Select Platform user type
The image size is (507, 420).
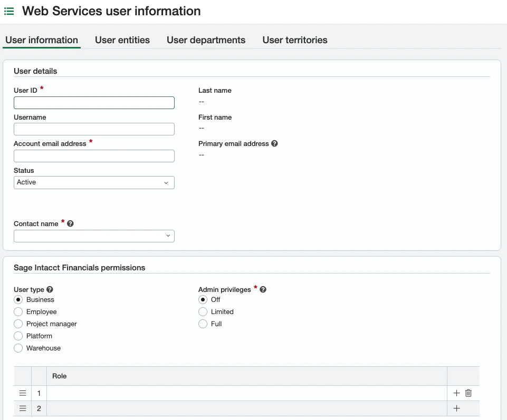pyautogui.click(x=18, y=336)
